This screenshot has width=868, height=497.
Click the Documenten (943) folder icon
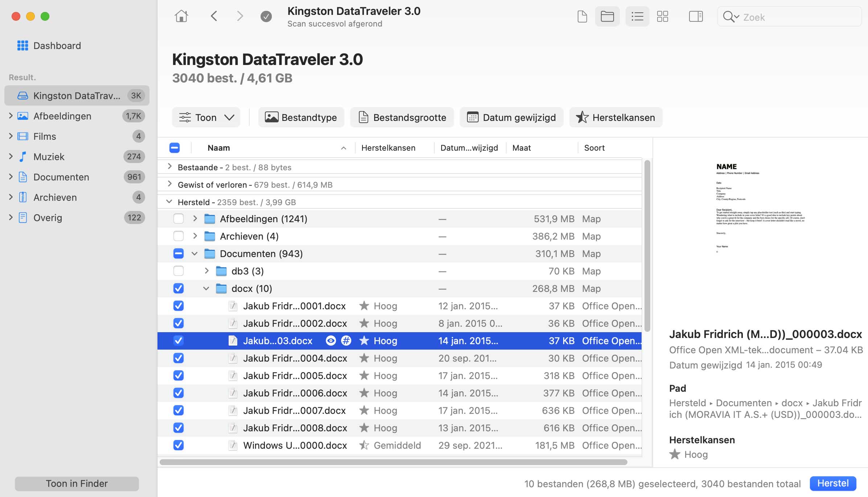tap(209, 254)
